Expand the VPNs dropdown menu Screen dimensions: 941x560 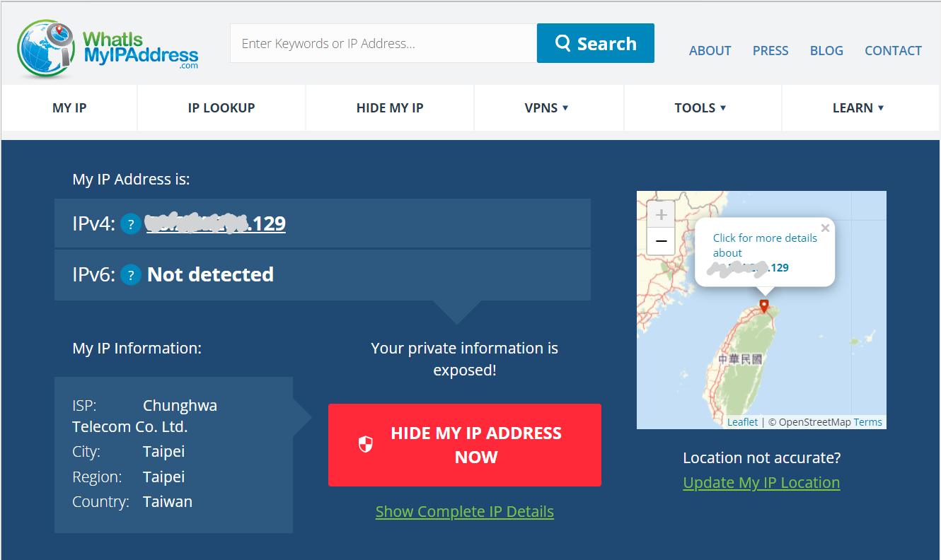[x=547, y=108]
